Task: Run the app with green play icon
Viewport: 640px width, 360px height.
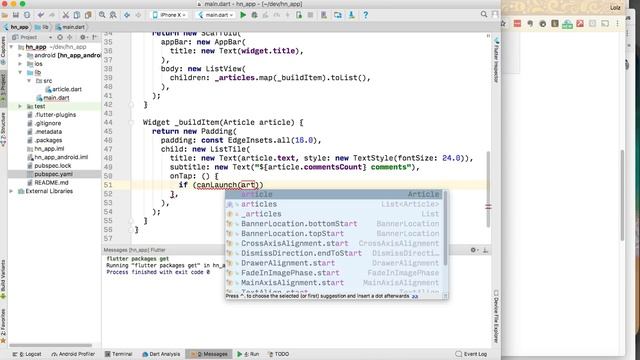Action: (243, 15)
